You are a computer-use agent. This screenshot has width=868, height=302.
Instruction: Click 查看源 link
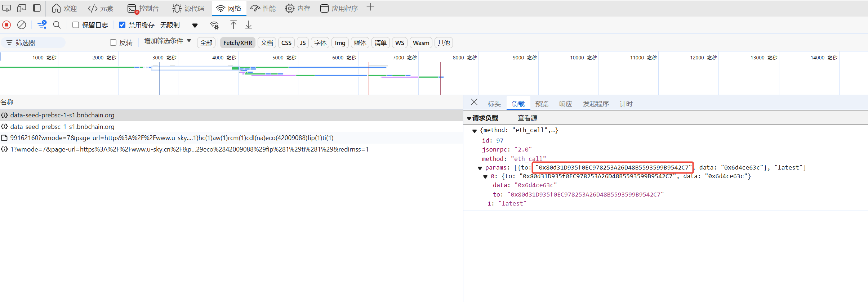528,118
